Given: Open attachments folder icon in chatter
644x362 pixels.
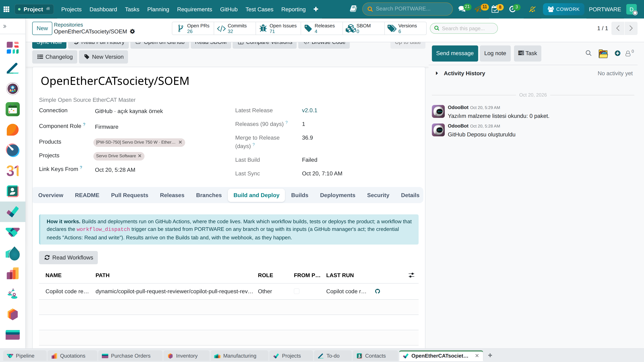Looking at the screenshot, I should point(603,53).
